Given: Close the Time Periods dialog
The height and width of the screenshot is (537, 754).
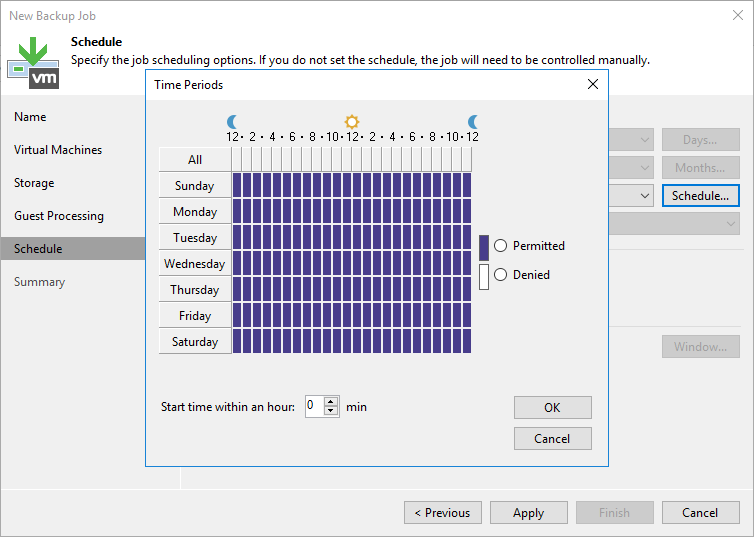Looking at the screenshot, I should click(x=593, y=85).
